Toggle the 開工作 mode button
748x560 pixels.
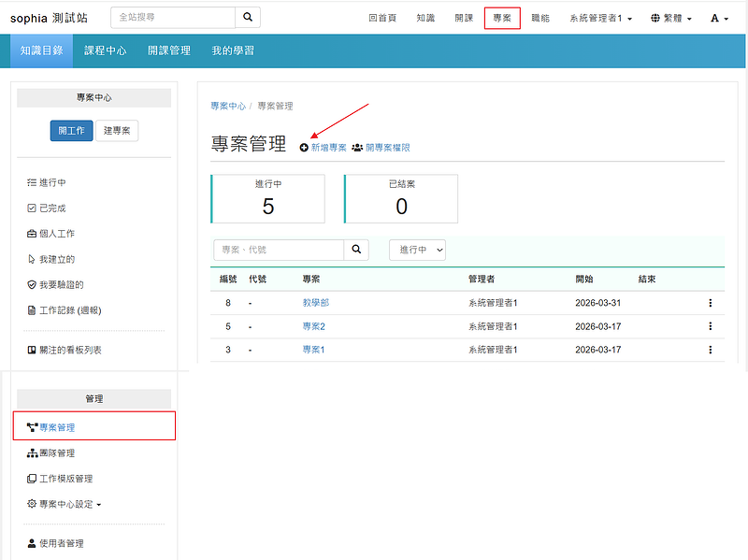click(x=71, y=131)
